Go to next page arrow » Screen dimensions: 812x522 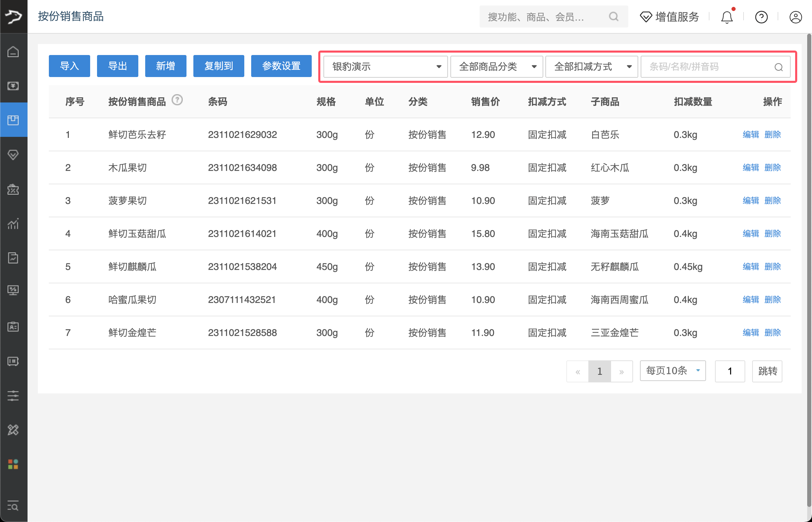[x=621, y=371]
